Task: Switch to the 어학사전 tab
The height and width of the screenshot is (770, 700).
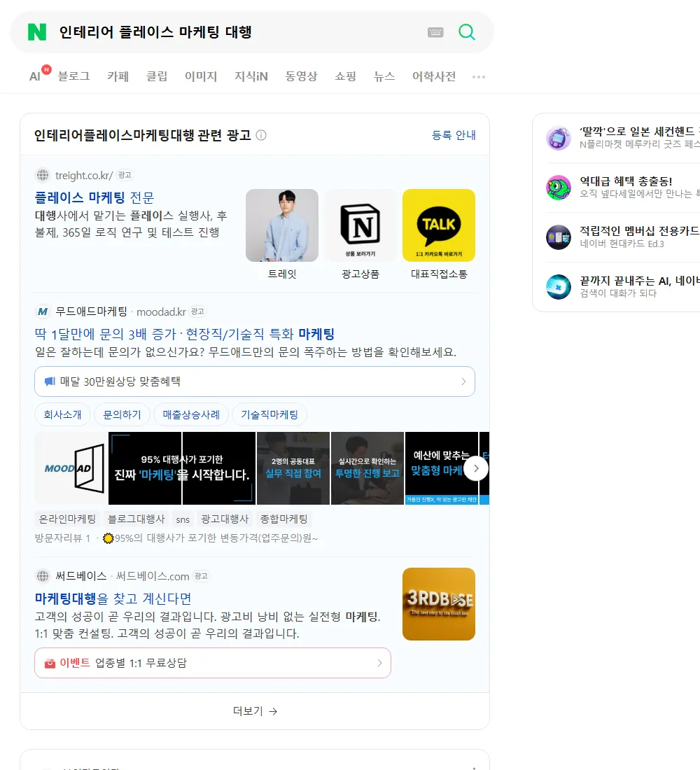Action: pos(434,76)
